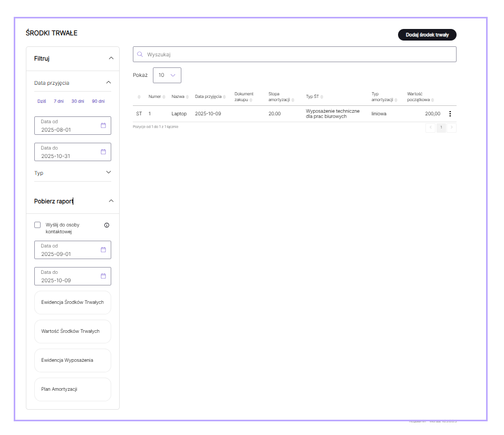This screenshot has height=435, width=504.
Task: Expand the Typ filter section
Action: pos(73,173)
